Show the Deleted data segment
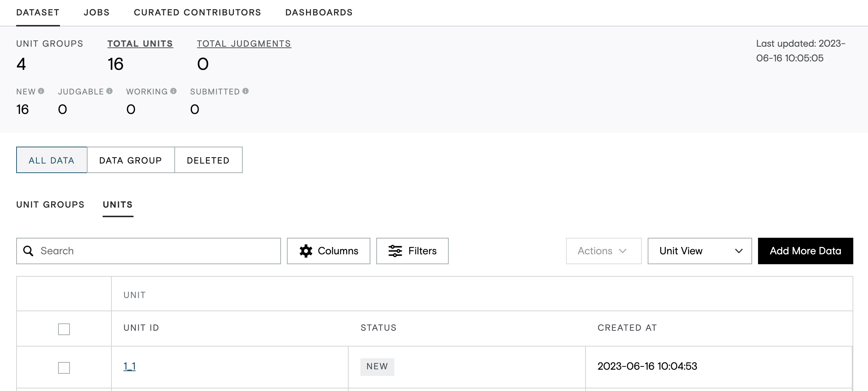The height and width of the screenshot is (391, 868). point(208,160)
